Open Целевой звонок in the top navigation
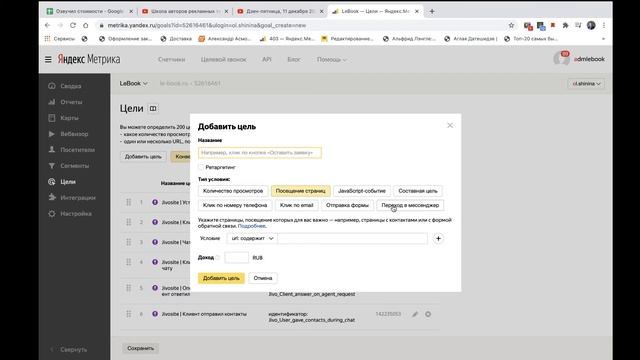The height and width of the screenshot is (360, 640). coord(223,60)
